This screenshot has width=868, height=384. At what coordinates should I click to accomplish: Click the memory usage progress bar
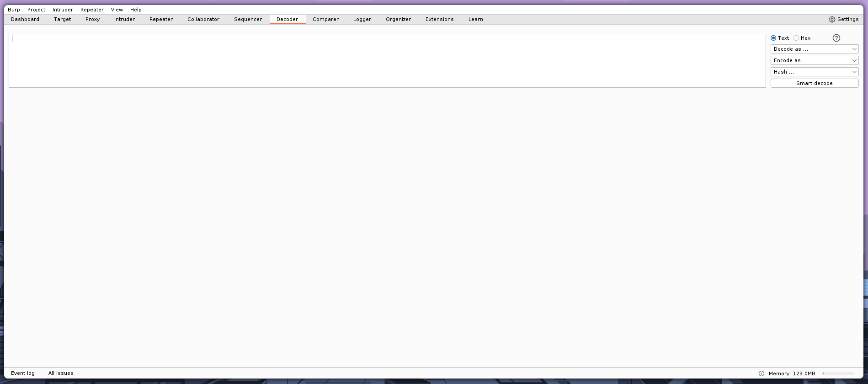[x=838, y=373]
